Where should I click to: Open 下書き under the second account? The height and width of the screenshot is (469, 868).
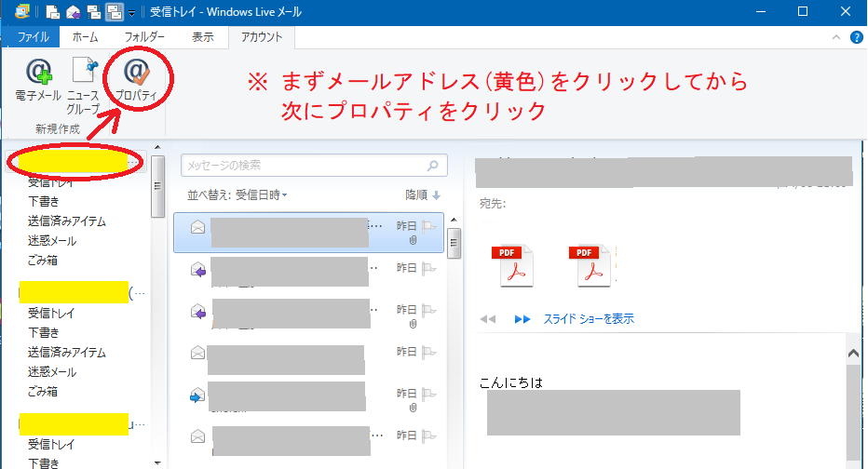tap(44, 332)
